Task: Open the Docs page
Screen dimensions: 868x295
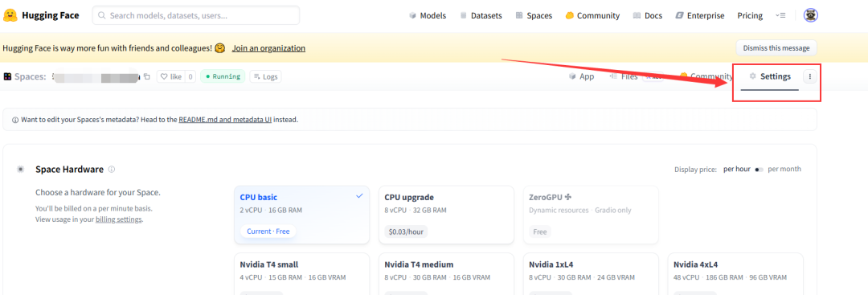Action: coord(648,15)
